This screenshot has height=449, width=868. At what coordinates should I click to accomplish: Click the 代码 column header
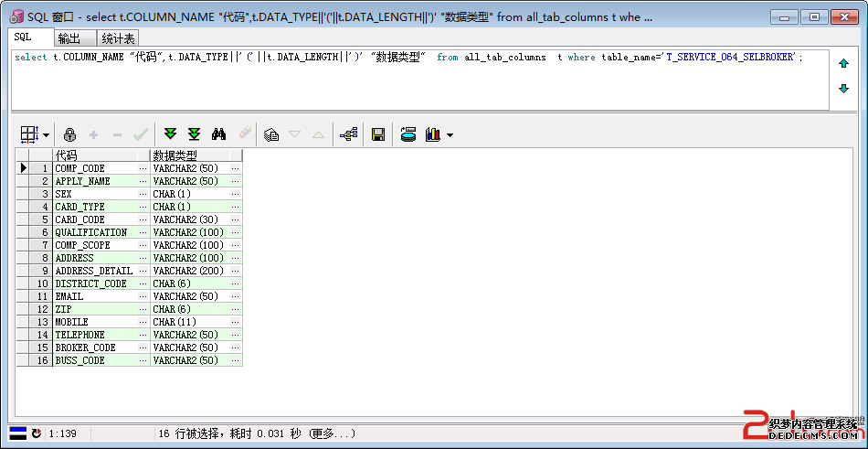click(95, 155)
